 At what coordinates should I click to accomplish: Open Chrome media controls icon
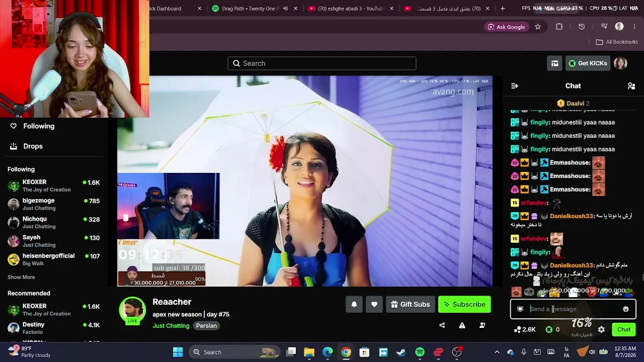tap(604, 27)
